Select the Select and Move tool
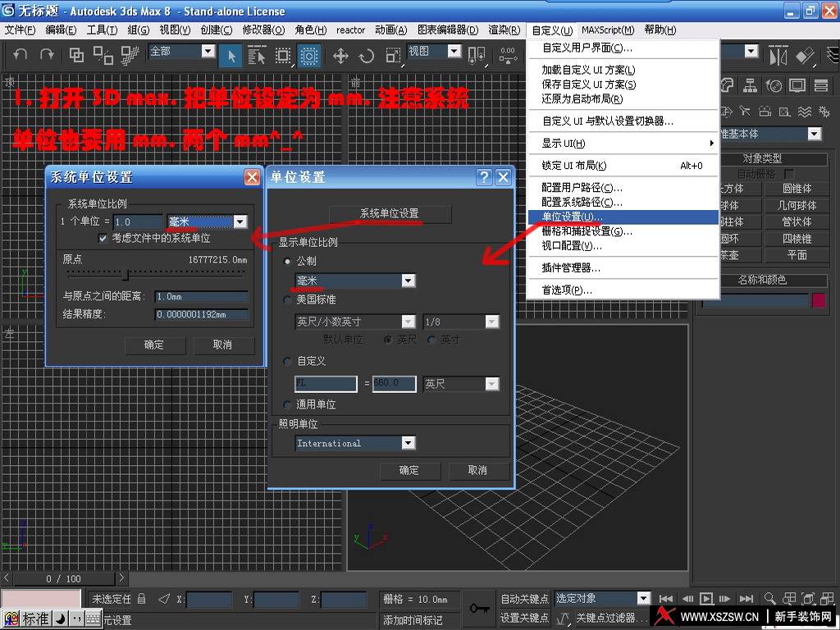Image resolution: width=840 pixels, height=630 pixels. (340, 55)
